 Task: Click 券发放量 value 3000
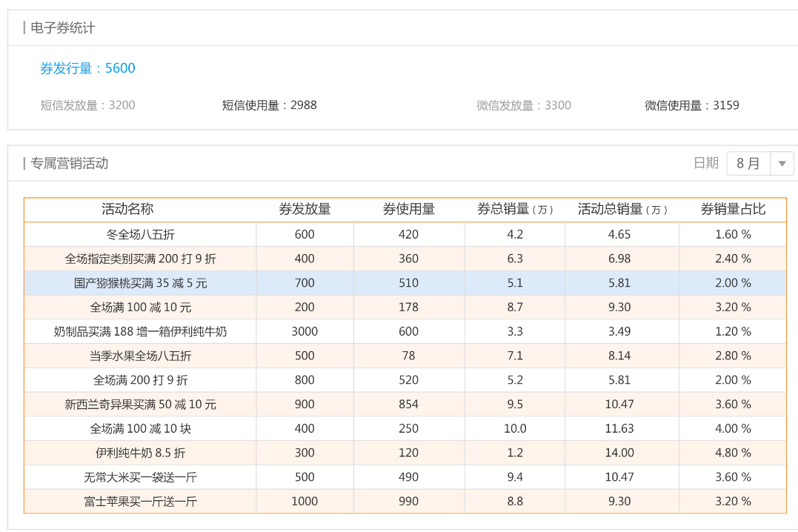[x=305, y=331]
